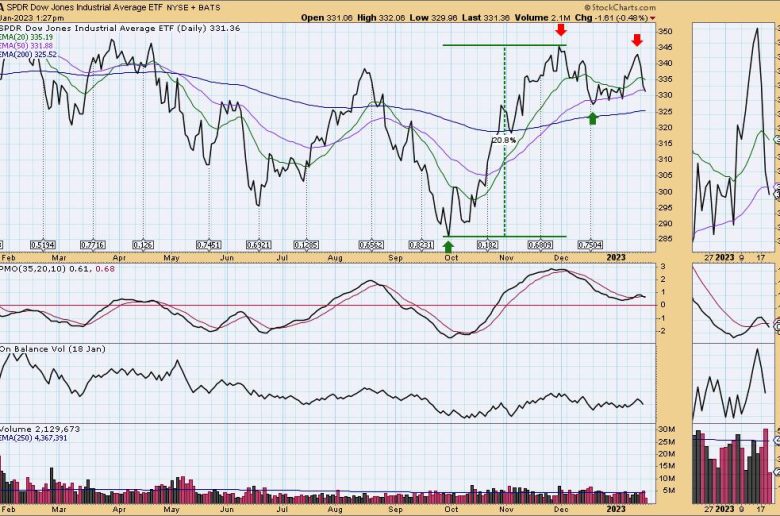Click the 0.7504 cycle label
The width and height of the screenshot is (780, 516).
click(590, 245)
